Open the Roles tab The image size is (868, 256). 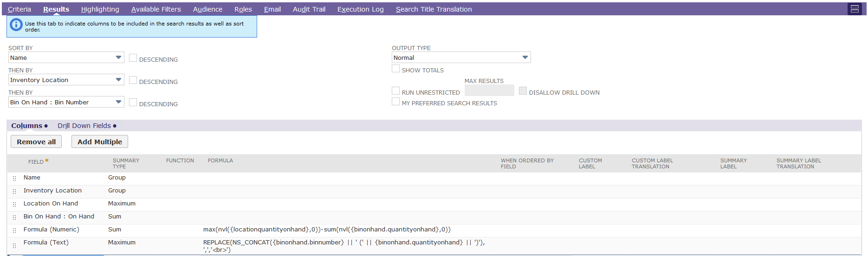point(243,9)
